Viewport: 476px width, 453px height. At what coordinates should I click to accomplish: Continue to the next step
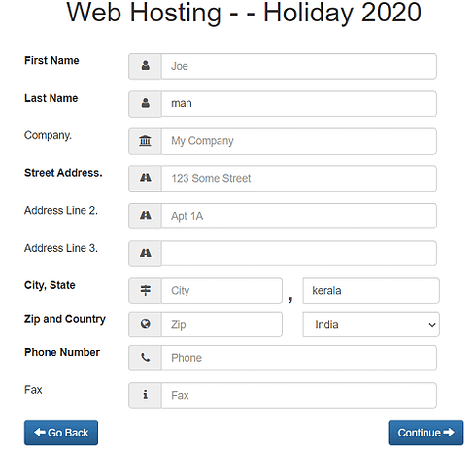coord(425,433)
